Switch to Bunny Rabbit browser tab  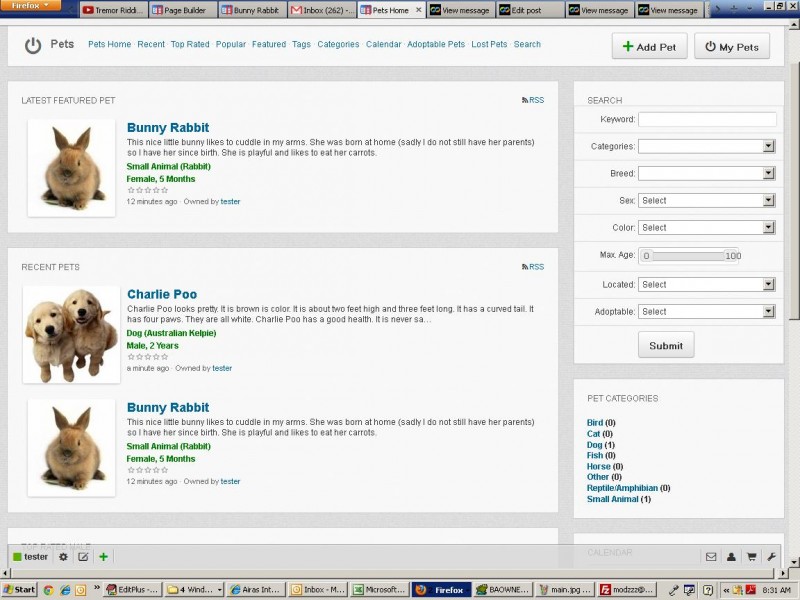point(253,10)
